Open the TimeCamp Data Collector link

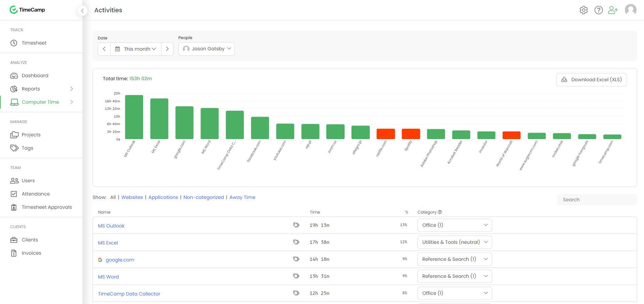point(129,294)
